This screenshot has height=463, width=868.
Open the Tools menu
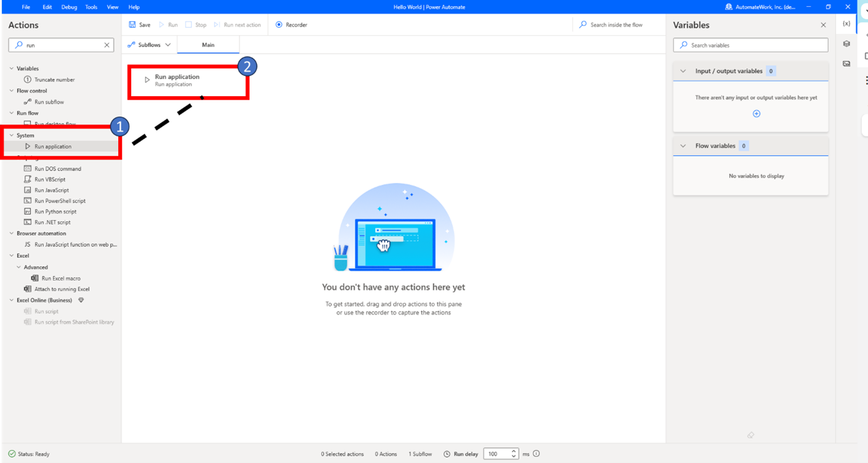pyautogui.click(x=91, y=7)
